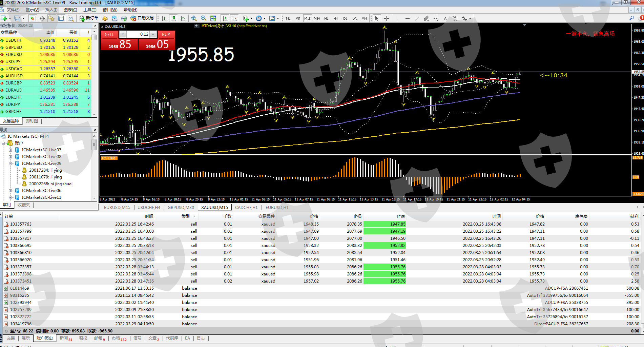The image size is (644, 347).
Task: Open the lot size dropdown arrow
Action: pyautogui.click(x=123, y=34)
